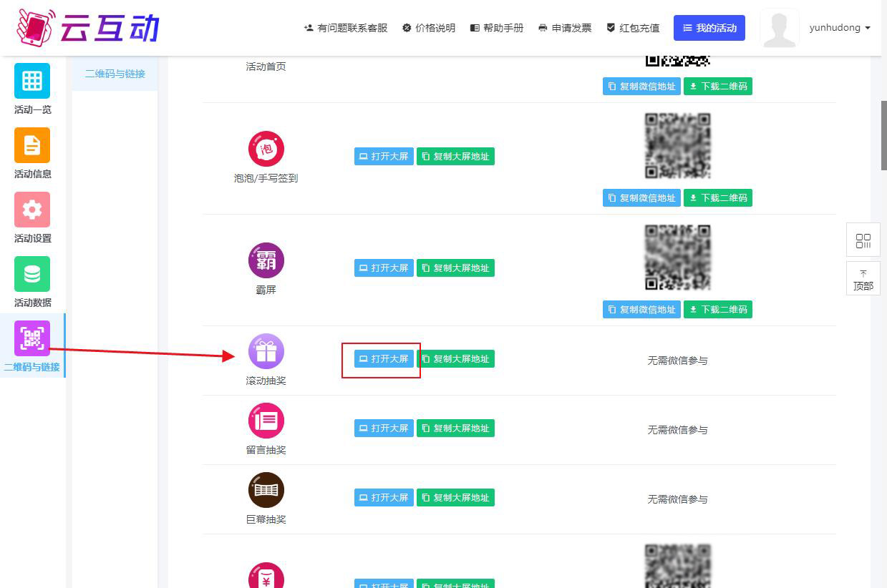Click the 二维码与链接 sidebar icon
The image size is (887, 588).
pyautogui.click(x=32, y=338)
